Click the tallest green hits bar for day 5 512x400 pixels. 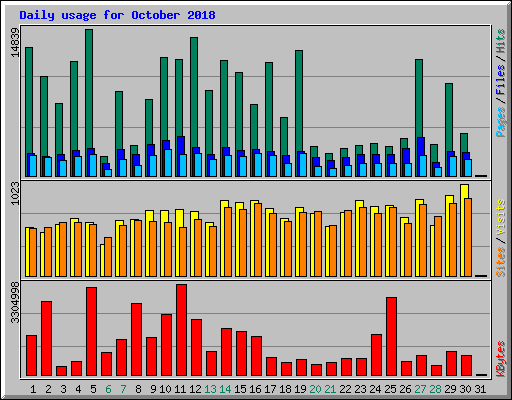click(89, 88)
